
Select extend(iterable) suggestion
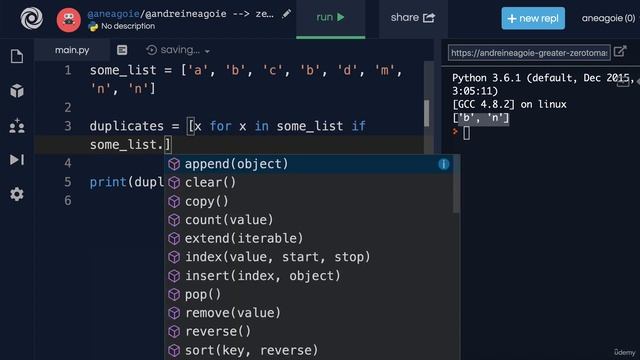[x=309, y=238]
